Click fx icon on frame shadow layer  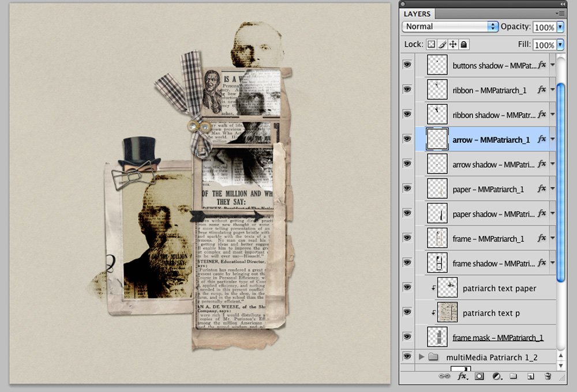(542, 263)
